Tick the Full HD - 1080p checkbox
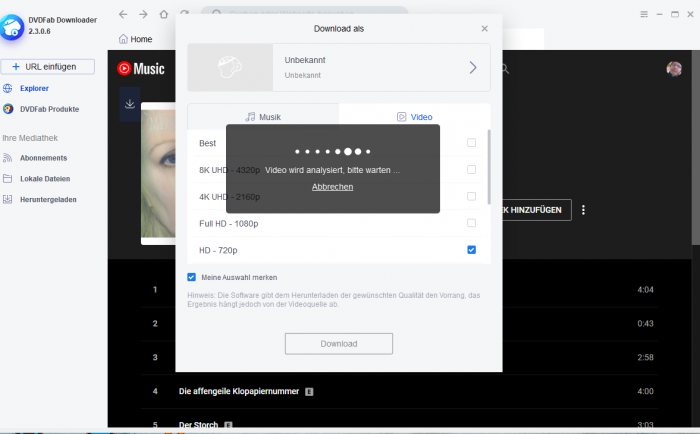Image resolution: width=700 pixels, height=434 pixels. pos(471,223)
